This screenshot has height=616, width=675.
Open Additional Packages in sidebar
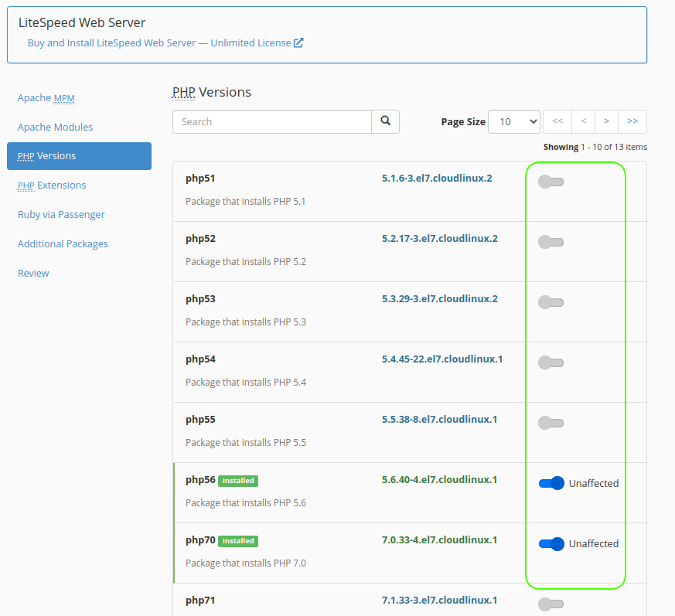tap(63, 244)
